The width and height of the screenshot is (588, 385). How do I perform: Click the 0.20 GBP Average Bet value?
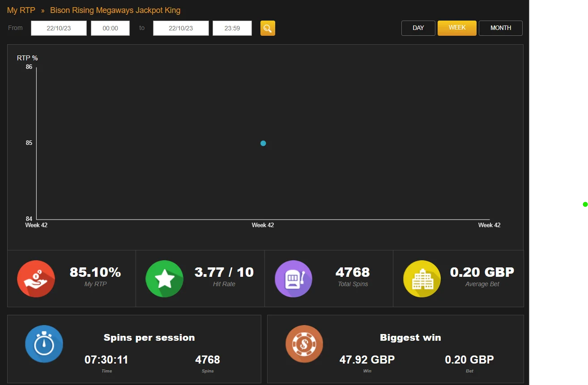coord(482,272)
